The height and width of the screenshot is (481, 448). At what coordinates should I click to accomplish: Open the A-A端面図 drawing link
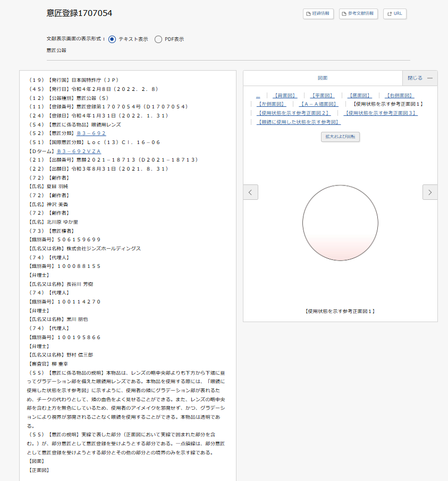coord(318,104)
